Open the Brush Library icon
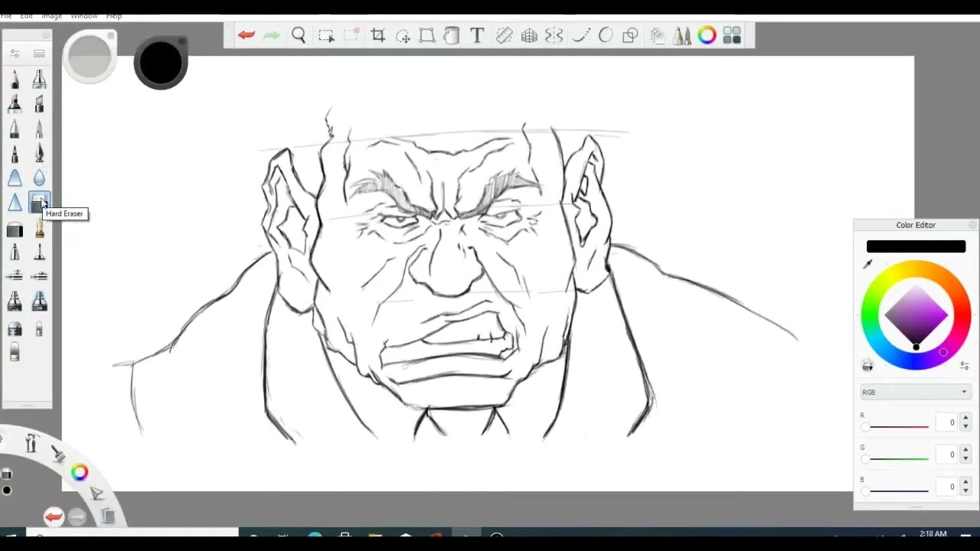Image resolution: width=980 pixels, height=551 pixels. (39, 53)
